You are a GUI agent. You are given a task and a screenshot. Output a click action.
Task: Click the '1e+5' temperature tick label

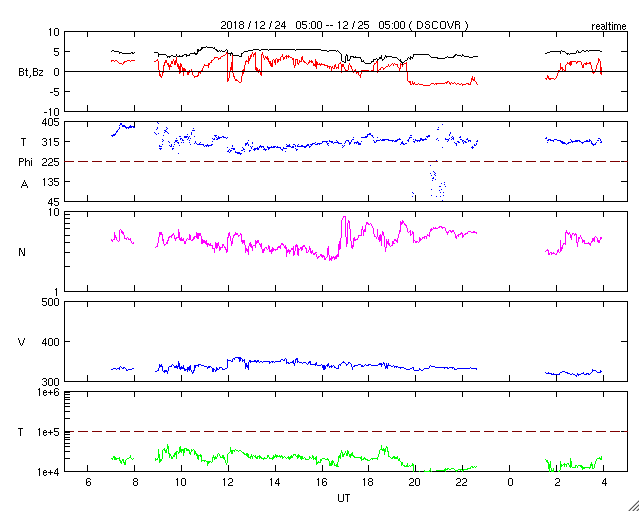pyautogui.click(x=48, y=432)
